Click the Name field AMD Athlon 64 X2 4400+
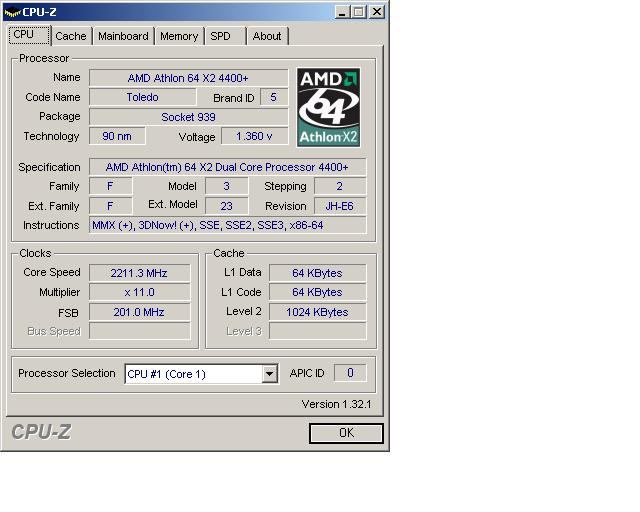640x512 pixels. coord(189,78)
